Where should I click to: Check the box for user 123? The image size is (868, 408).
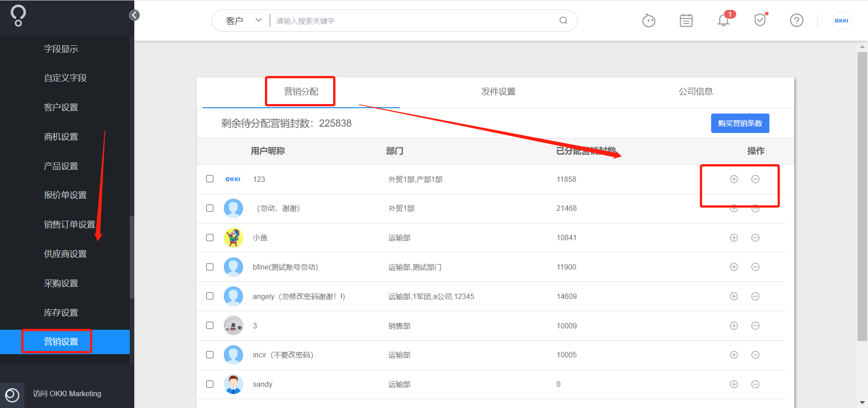210,179
